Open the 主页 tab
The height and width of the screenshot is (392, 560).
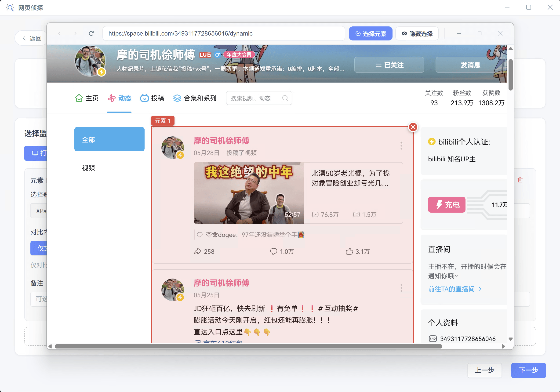[87, 98]
